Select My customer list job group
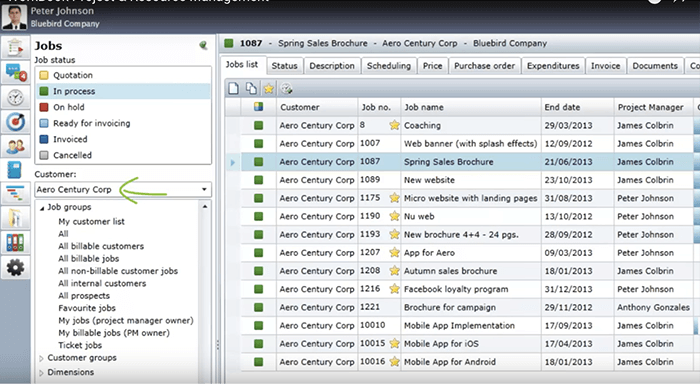Viewport: 700px width, 384px height. (x=92, y=221)
